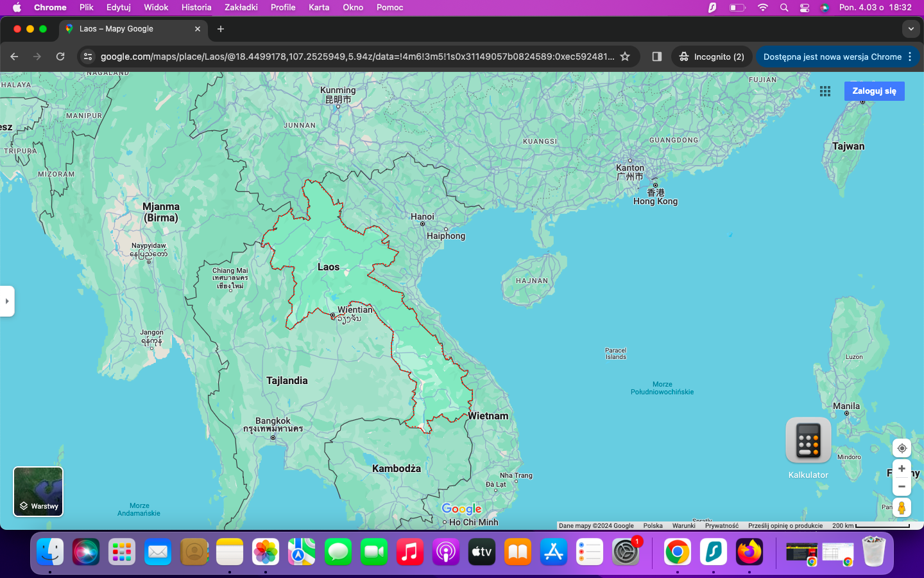This screenshot has height=578, width=924.
Task: Open the Kalkulator app on the desktop
Action: click(808, 441)
